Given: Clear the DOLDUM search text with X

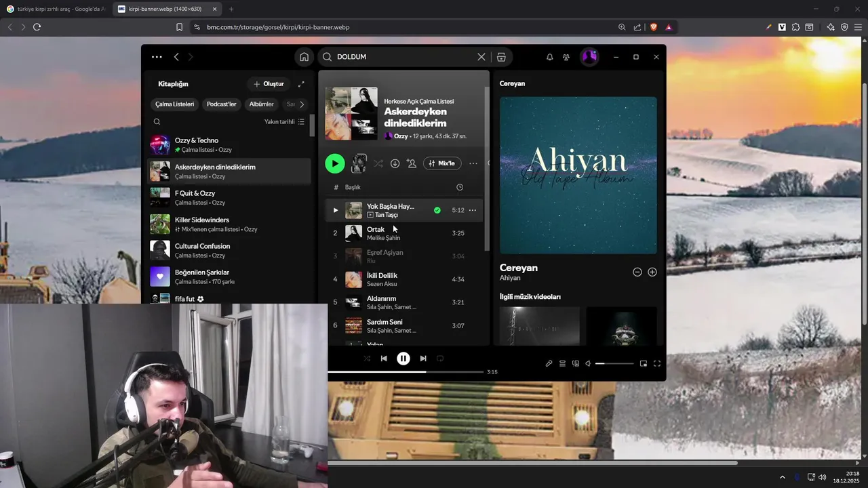Looking at the screenshot, I should (481, 57).
